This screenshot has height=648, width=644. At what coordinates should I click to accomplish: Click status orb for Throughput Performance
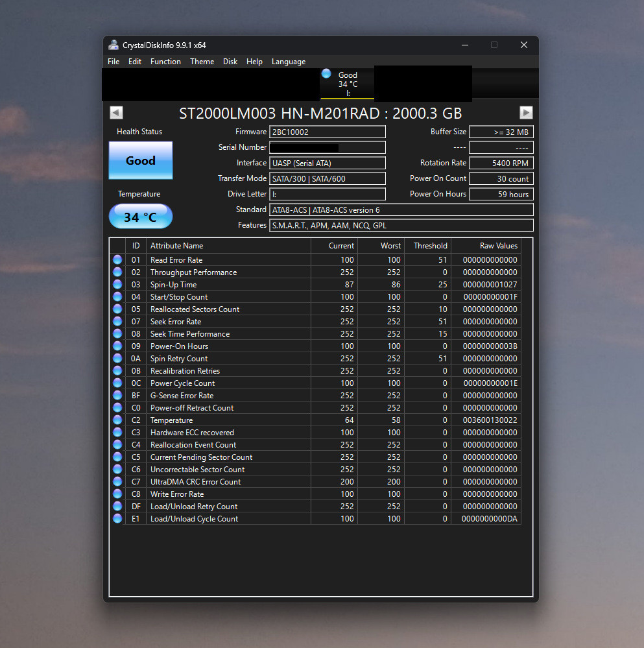tap(117, 272)
